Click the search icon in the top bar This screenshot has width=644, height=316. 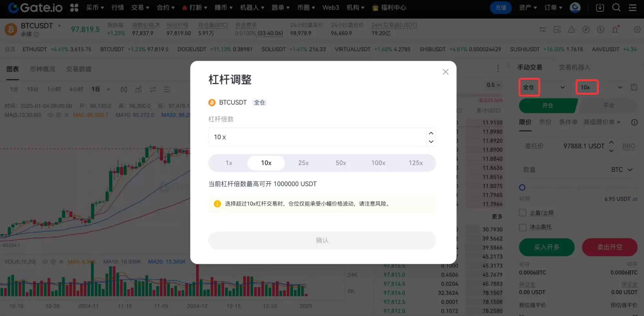[x=616, y=7]
